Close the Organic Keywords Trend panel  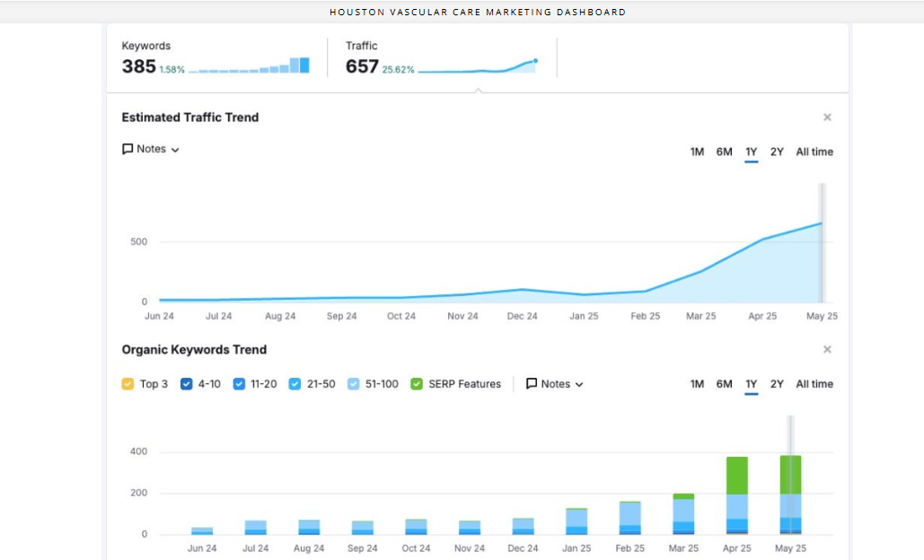[827, 350]
